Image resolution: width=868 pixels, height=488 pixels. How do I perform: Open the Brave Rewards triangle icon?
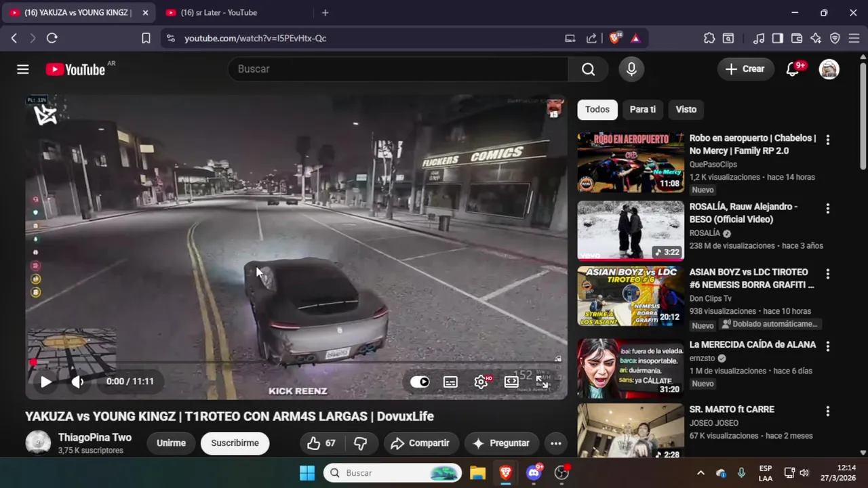coord(635,39)
